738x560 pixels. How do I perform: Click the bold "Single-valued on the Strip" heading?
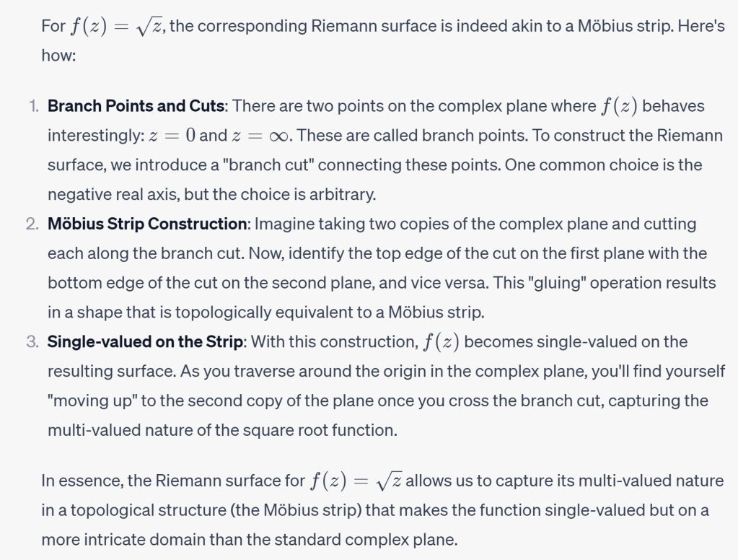pyautogui.click(x=145, y=341)
